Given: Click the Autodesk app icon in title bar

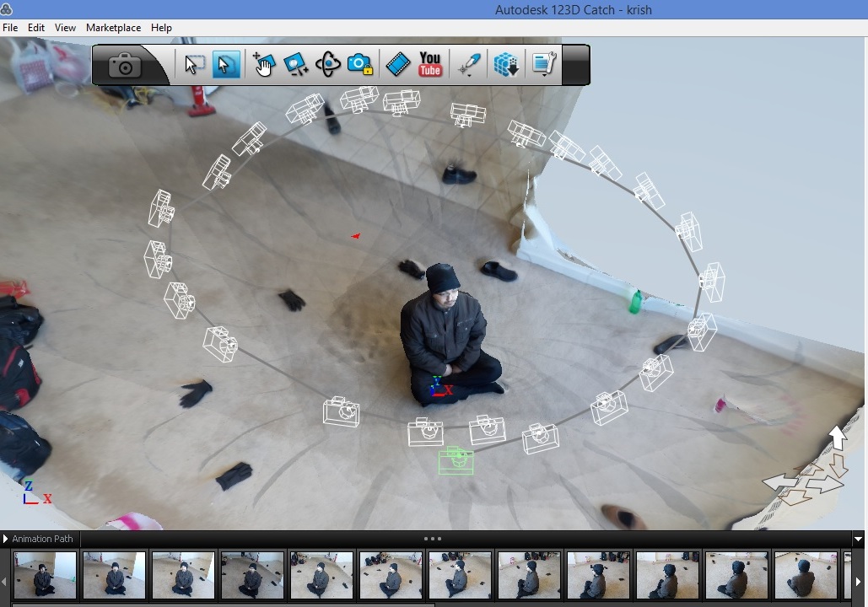Looking at the screenshot, I should [6, 9].
